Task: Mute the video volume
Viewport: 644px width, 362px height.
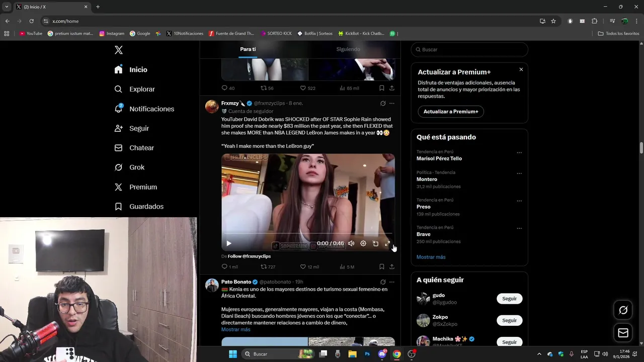Action: pos(351,243)
